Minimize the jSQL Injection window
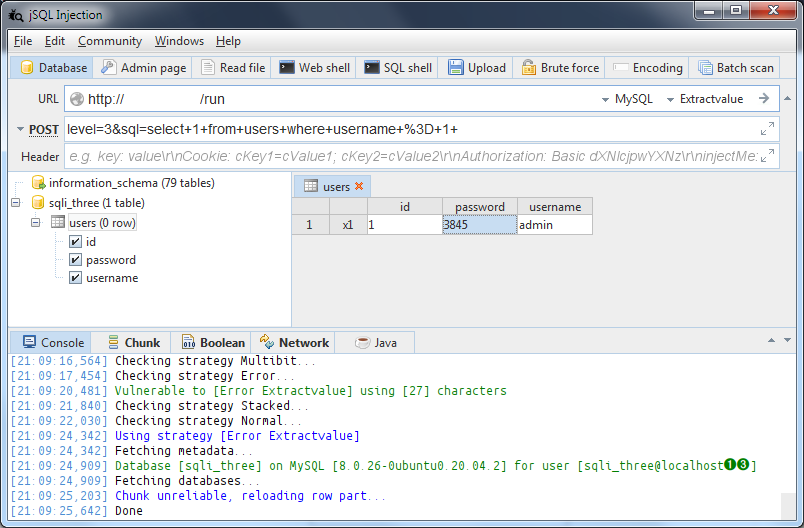804x528 pixels. (x=709, y=11)
